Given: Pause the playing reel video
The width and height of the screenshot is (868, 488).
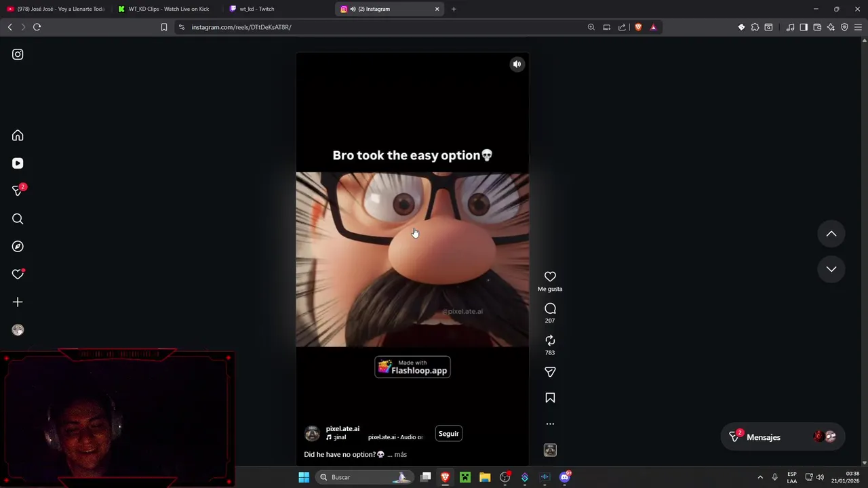Looking at the screenshot, I should point(412,260).
